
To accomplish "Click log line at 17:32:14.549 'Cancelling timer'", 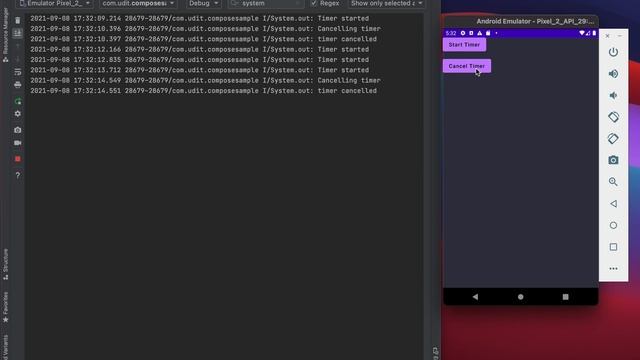I will tap(205, 80).
